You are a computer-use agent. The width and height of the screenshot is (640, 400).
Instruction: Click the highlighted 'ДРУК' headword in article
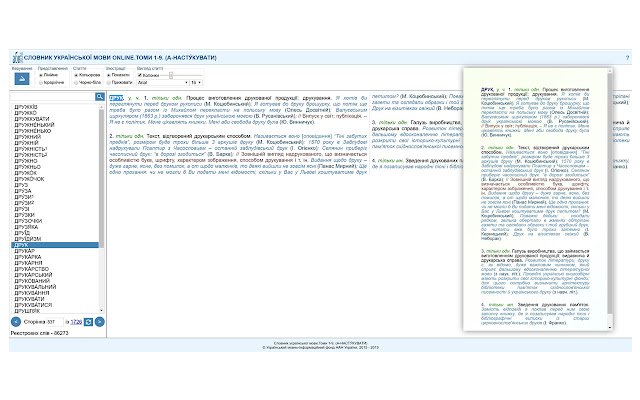tap(116, 98)
